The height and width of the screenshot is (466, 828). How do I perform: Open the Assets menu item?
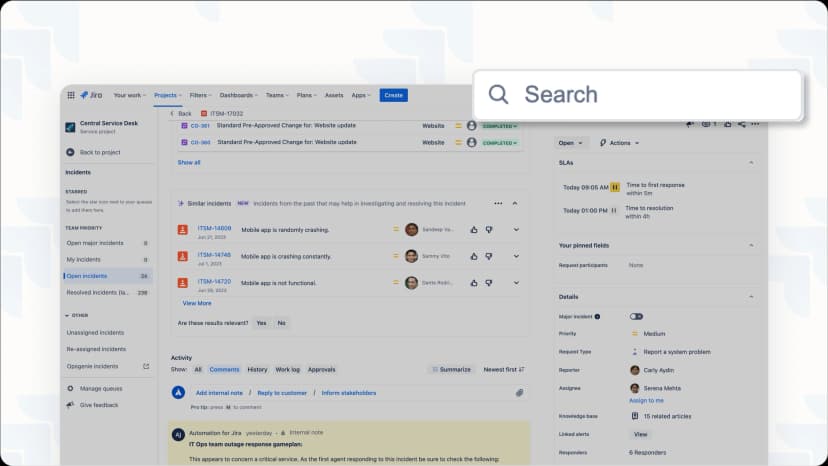[334, 95]
